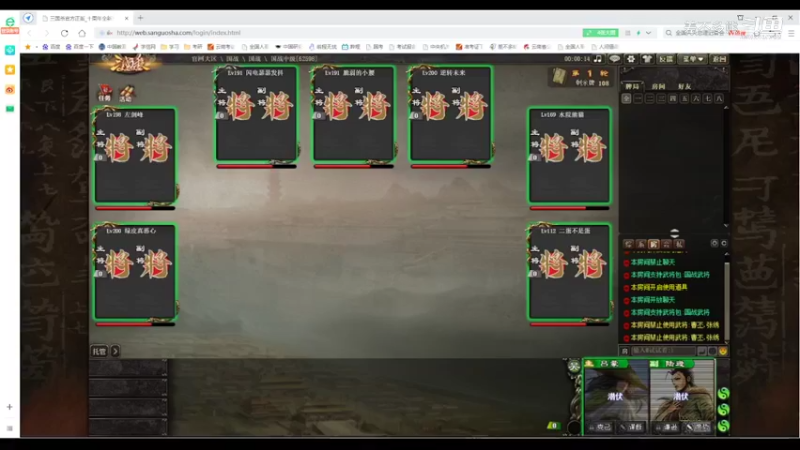The width and height of the screenshot is (800, 450).
Task: Open the 百度 bookmark
Action: (51, 46)
